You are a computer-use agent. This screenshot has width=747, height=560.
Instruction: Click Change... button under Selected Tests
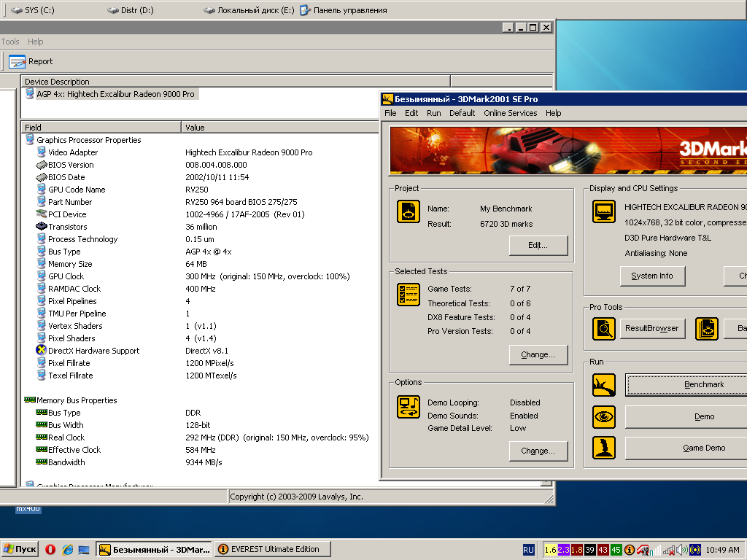coord(538,355)
